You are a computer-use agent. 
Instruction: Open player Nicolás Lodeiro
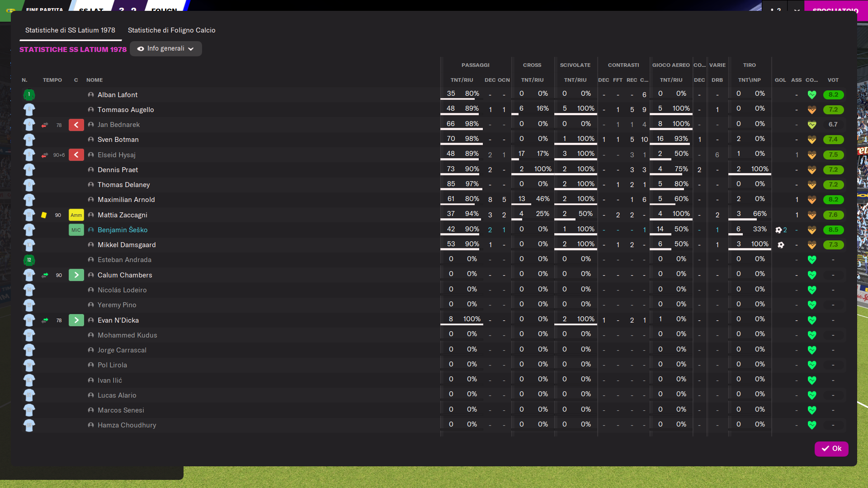(x=122, y=290)
